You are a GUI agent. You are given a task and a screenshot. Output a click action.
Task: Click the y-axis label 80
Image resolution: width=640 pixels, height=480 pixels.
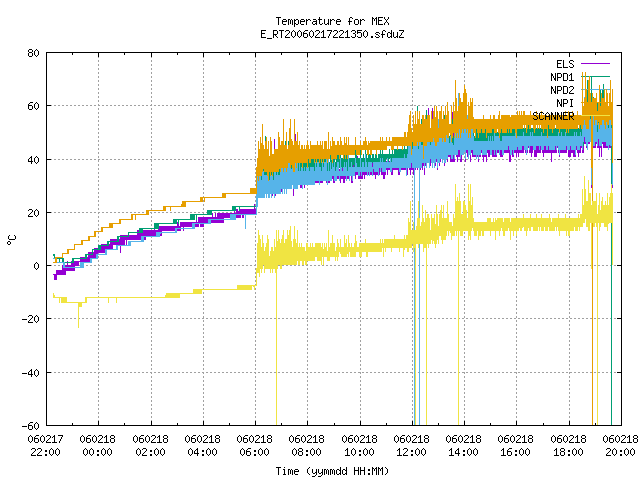pos(33,53)
